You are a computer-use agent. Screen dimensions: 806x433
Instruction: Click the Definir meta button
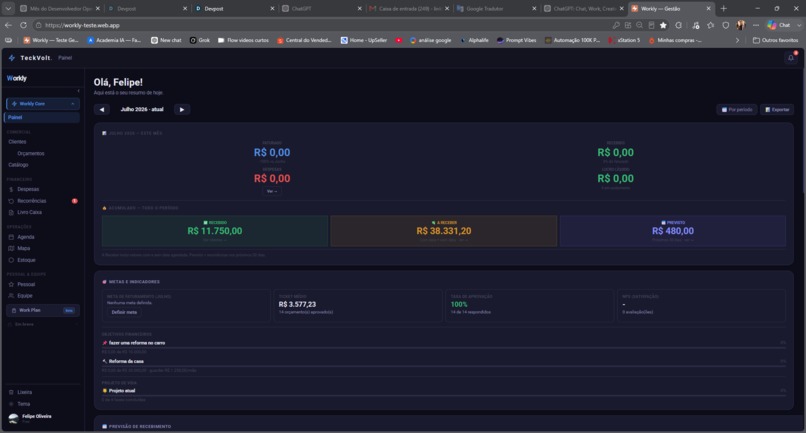click(124, 312)
